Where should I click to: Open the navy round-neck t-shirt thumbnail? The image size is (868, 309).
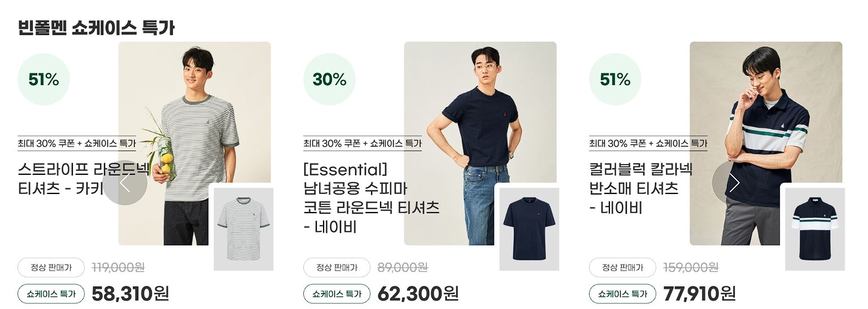tap(529, 229)
